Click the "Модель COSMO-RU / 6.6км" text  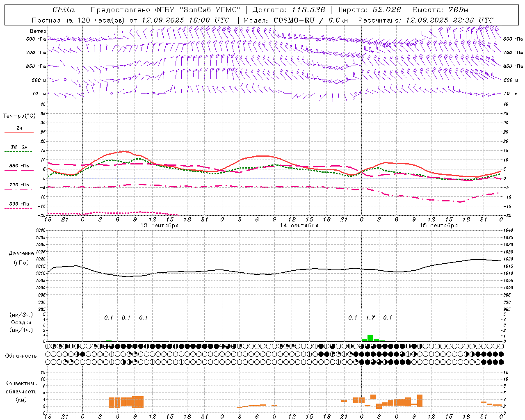(296, 20)
